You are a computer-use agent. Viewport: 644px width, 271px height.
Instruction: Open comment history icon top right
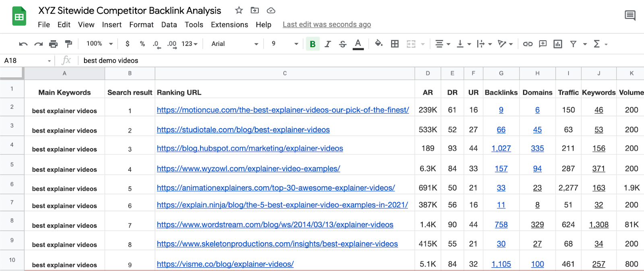630,16
